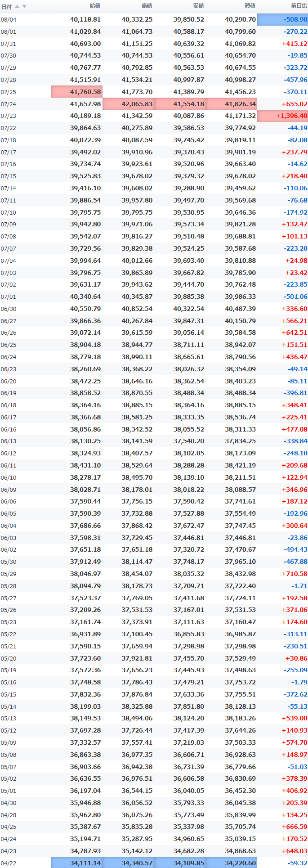Click the 05/07 date cell
This screenshot has height=868, width=308.
pyautogui.click(x=9, y=767)
